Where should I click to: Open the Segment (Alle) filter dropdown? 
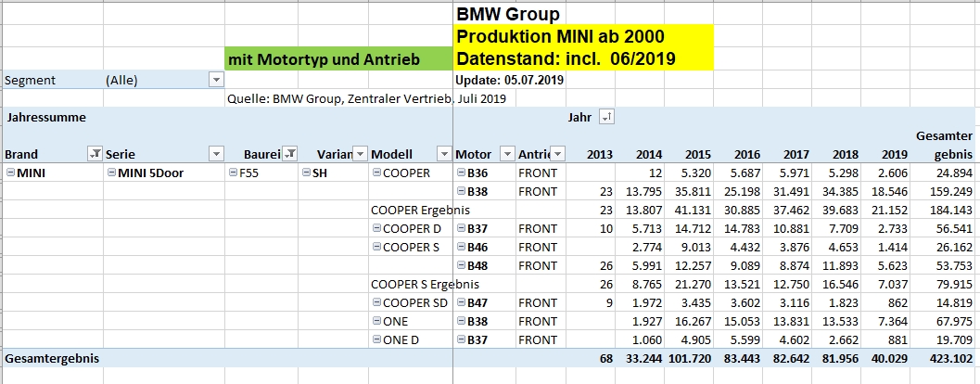(215, 80)
